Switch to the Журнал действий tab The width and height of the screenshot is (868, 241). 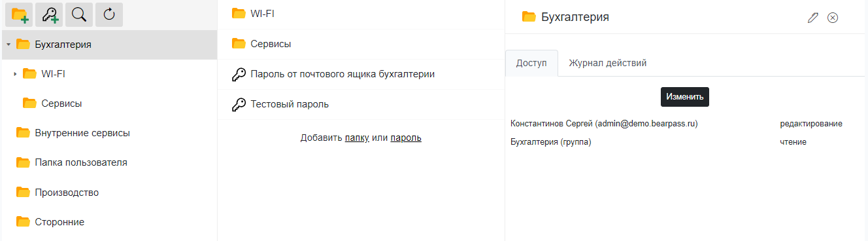coord(608,63)
